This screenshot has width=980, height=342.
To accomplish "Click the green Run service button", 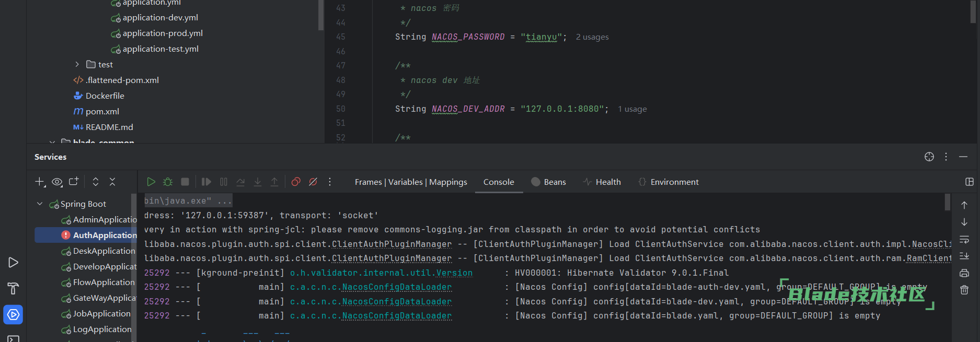I will click(151, 182).
